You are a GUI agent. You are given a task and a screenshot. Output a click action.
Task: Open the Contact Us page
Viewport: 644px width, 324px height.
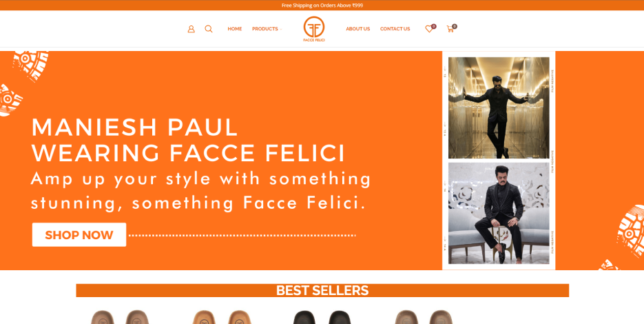click(x=395, y=29)
